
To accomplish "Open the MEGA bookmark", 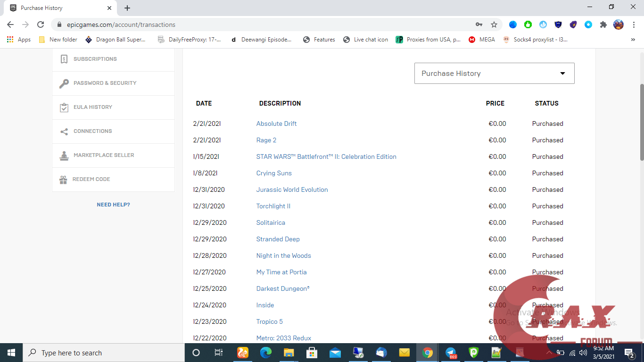I will pos(482,40).
